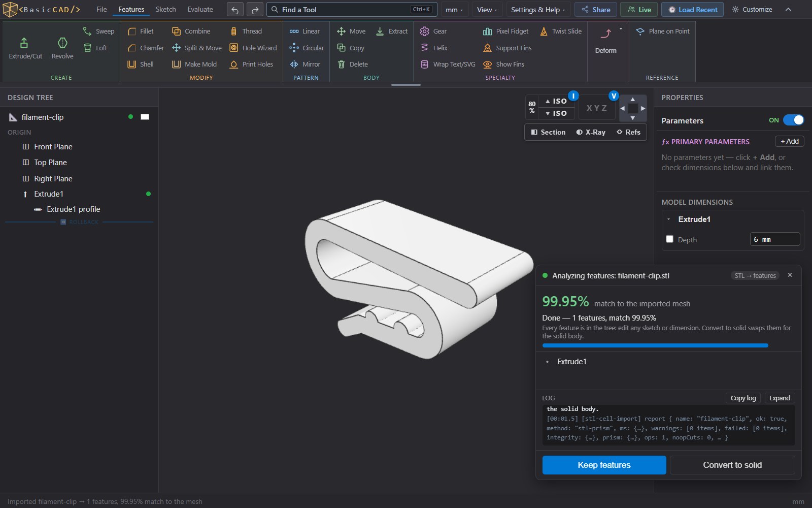812x508 pixels.
Task: Create a Plane on Point
Action: 663,31
